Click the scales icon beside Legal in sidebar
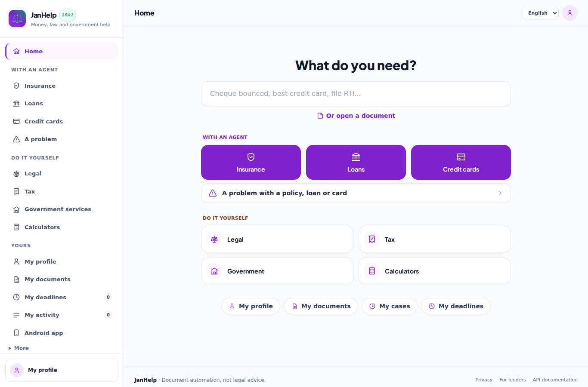 (16, 174)
